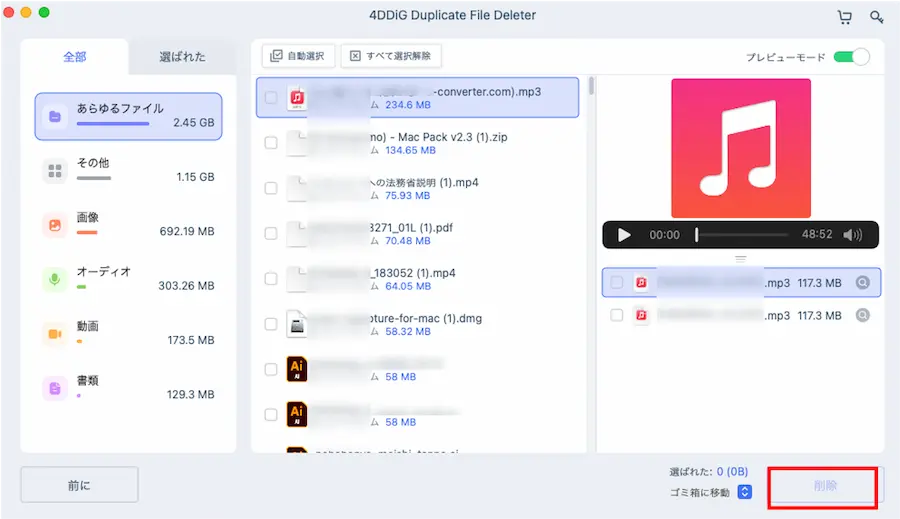900x519 pixels.
Task: Select the オーディオ microphone icon
Action: pyautogui.click(x=55, y=280)
